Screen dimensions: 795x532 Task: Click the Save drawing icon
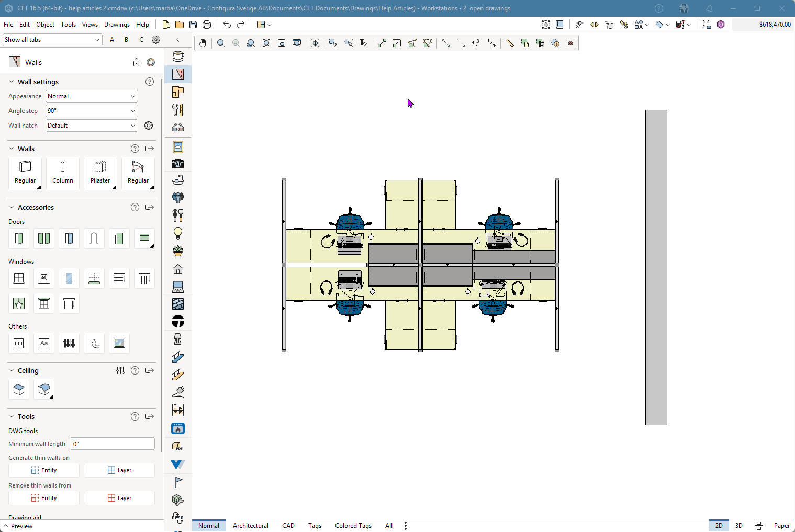point(193,25)
